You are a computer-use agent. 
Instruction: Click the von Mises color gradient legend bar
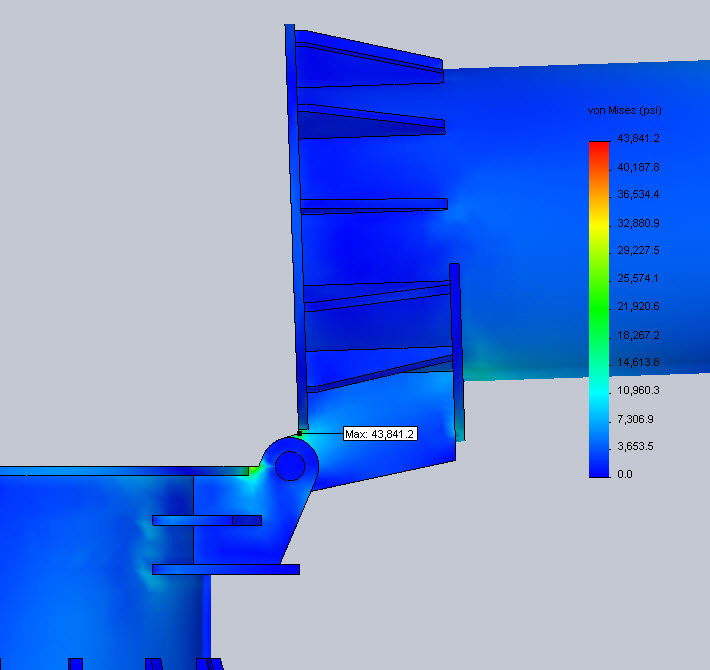[600, 310]
